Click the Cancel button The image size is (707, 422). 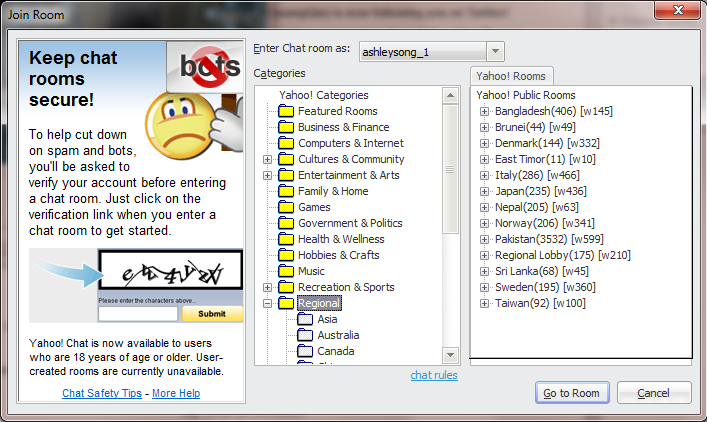coord(653,393)
